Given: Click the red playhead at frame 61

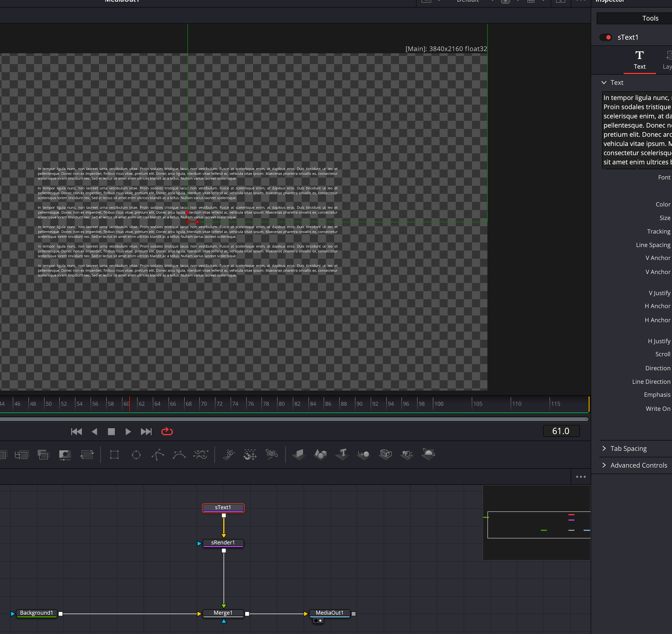Looking at the screenshot, I should click(x=130, y=404).
